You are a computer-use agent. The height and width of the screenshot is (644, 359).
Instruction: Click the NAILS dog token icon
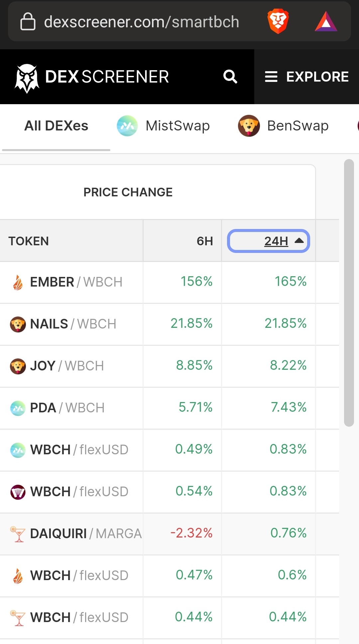point(18,324)
